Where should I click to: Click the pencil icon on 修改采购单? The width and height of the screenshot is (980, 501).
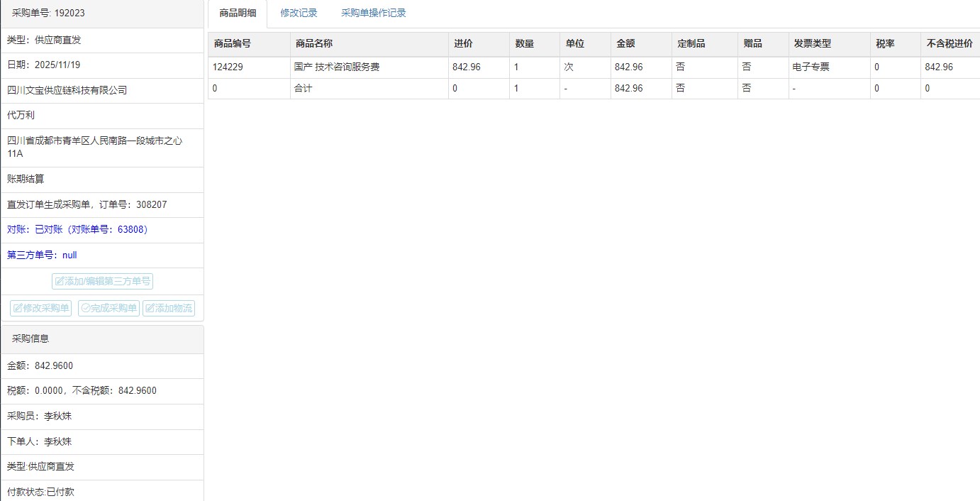point(18,309)
